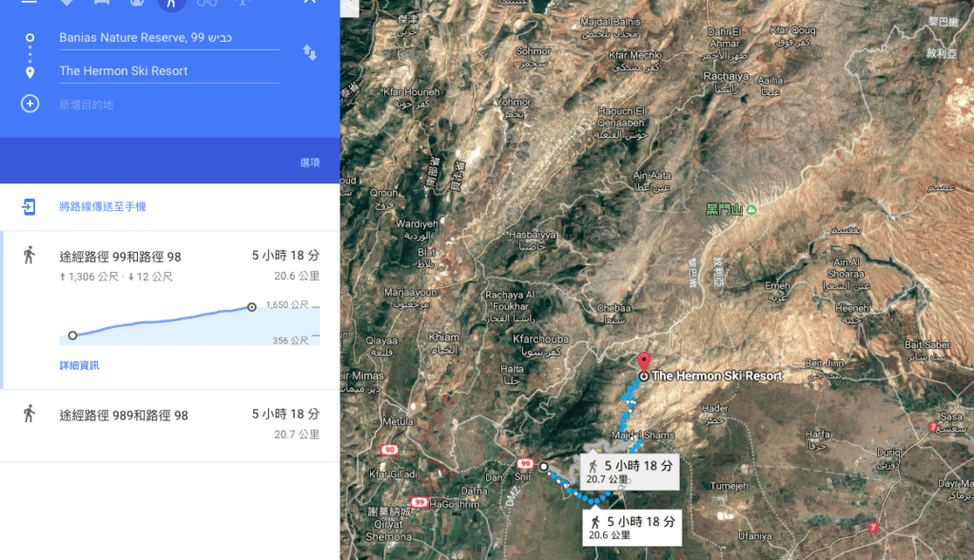Screen dimensions: 974x560
Task: Swap start and destination with reverse arrows
Action: pos(309,53)
